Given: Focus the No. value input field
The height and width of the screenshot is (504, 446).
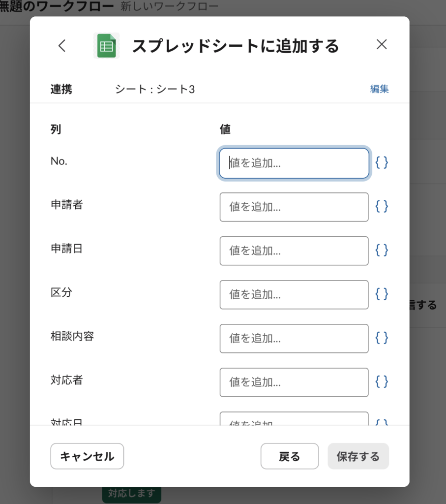Looking at the screenshot, I should click(x=294, y=163).
